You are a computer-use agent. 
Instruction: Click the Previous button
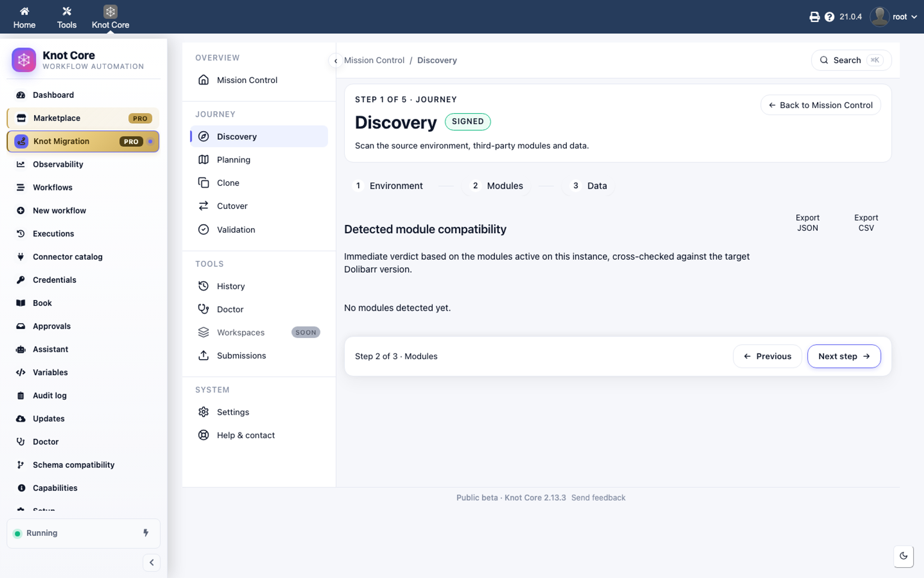coord(767,356)
